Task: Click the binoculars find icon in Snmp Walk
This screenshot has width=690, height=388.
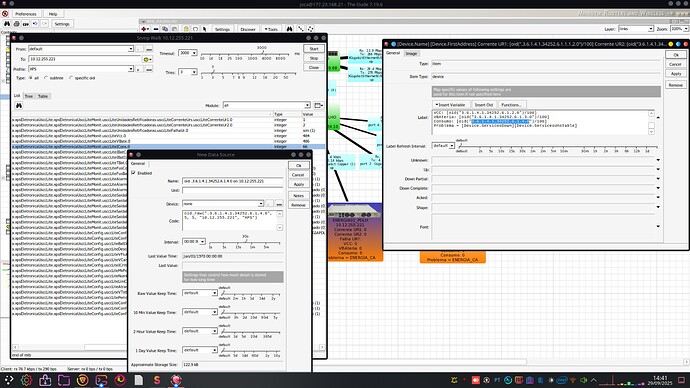Action: [x=18, y=106]
